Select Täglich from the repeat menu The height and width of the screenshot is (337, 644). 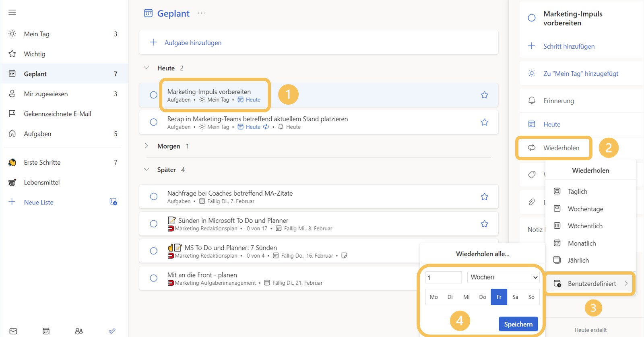(x=577, y=192)
